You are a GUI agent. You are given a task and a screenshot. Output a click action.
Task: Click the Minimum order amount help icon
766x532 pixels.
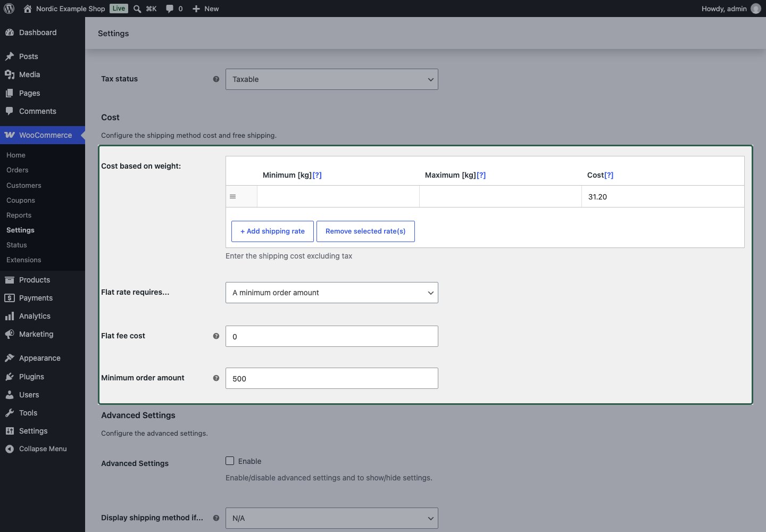216,378
